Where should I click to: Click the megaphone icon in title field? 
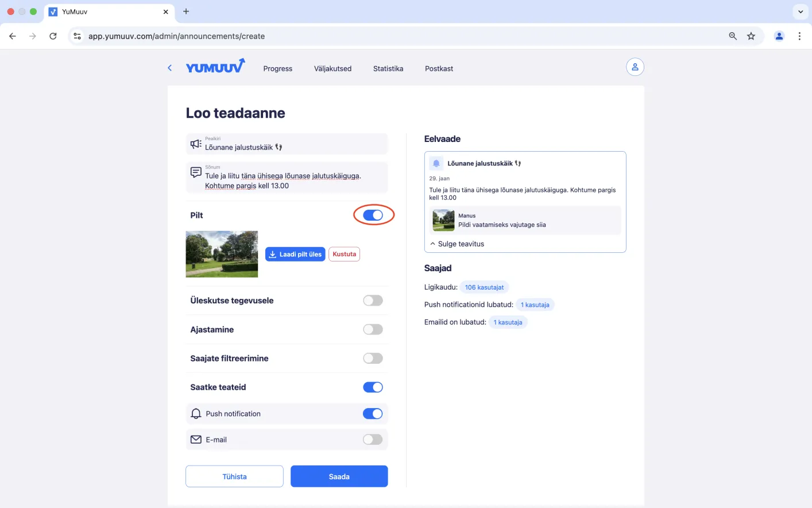tap(196, 144)
